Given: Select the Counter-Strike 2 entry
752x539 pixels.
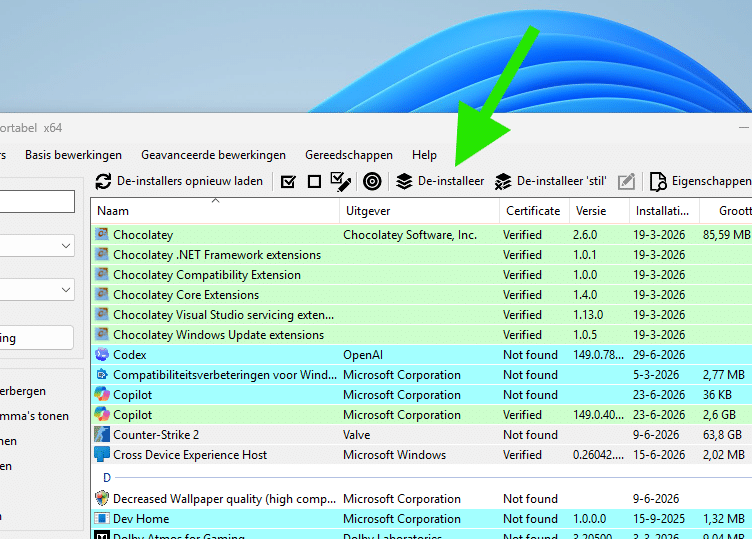Looking at the screenshot, I should (156, 434).
